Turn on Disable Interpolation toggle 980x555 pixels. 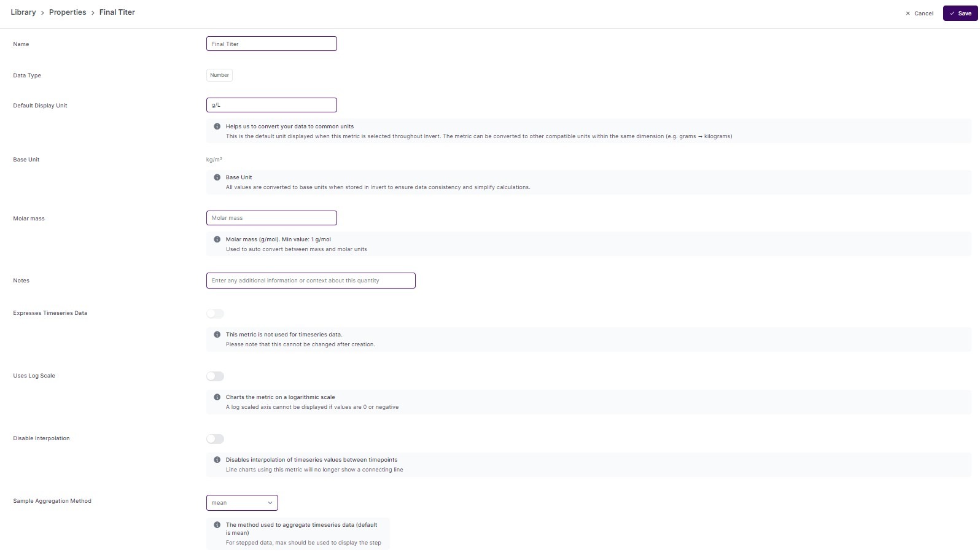(x=215, y=439)
